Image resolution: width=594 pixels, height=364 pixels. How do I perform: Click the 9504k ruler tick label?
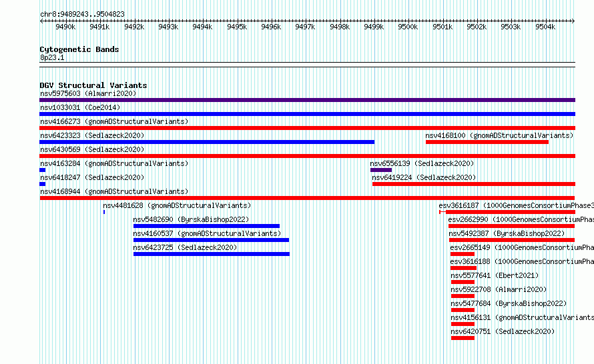coord(545,27)
